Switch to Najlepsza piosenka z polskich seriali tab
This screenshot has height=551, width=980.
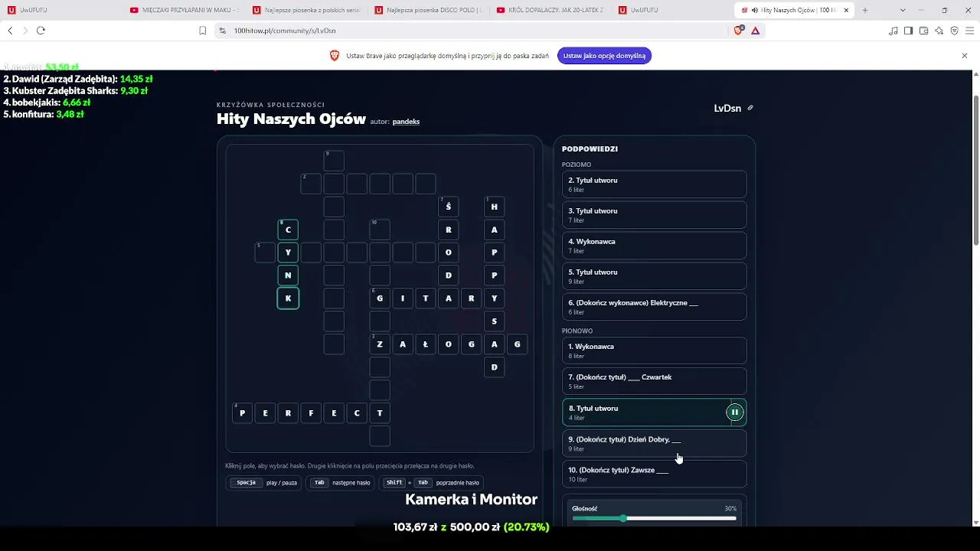click(306, 10)
